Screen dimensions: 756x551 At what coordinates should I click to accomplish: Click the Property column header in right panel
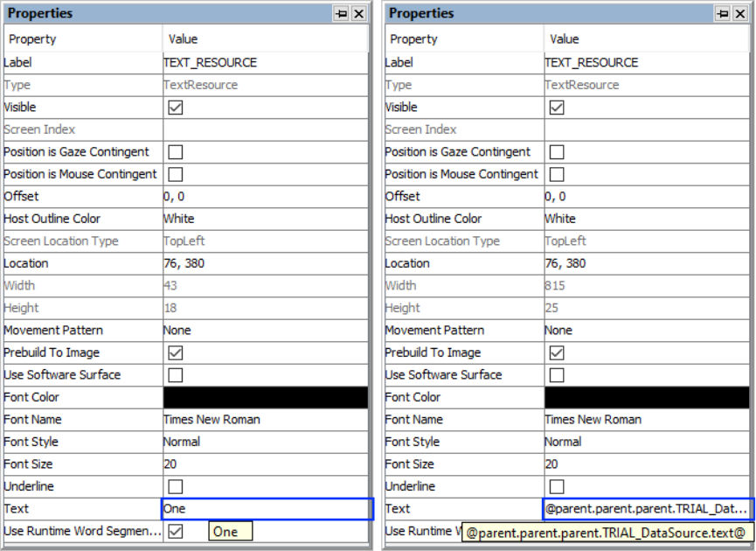point(465,39)
